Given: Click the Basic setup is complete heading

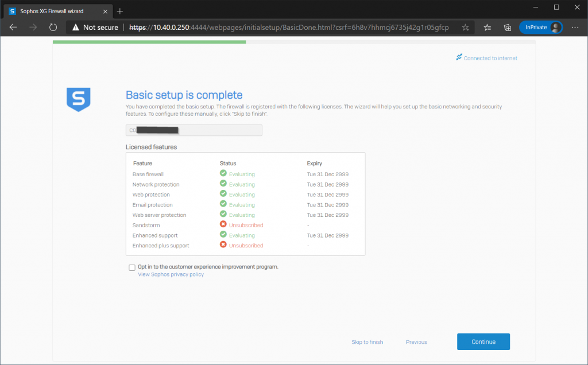Looking at the screenshot, I should [184, 95].
